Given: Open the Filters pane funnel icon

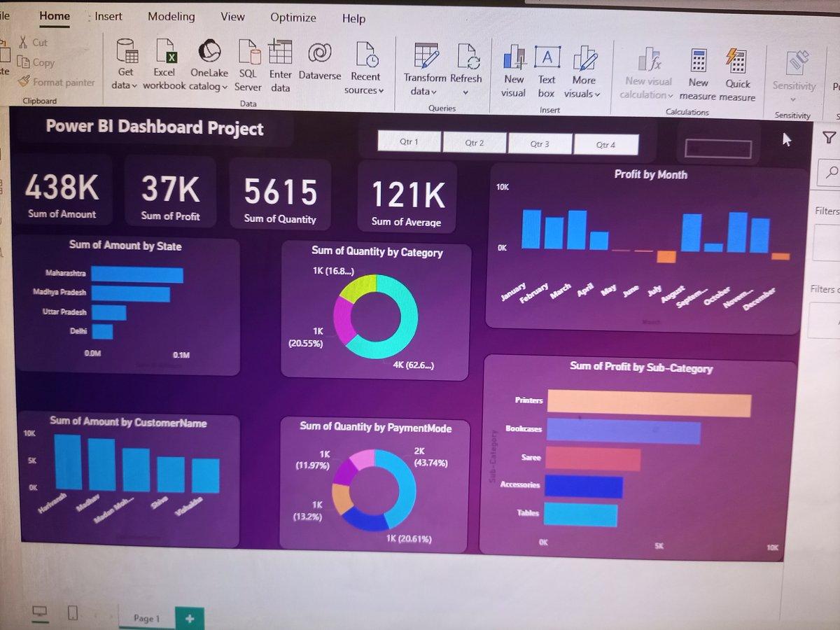Looking at the screenshot, I should [829, 138].
